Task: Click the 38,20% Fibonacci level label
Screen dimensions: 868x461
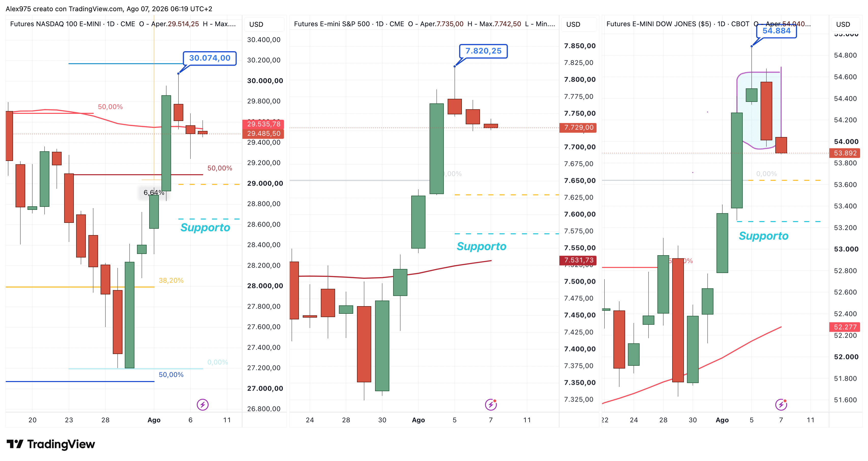Action: click(x=171, y=280)
